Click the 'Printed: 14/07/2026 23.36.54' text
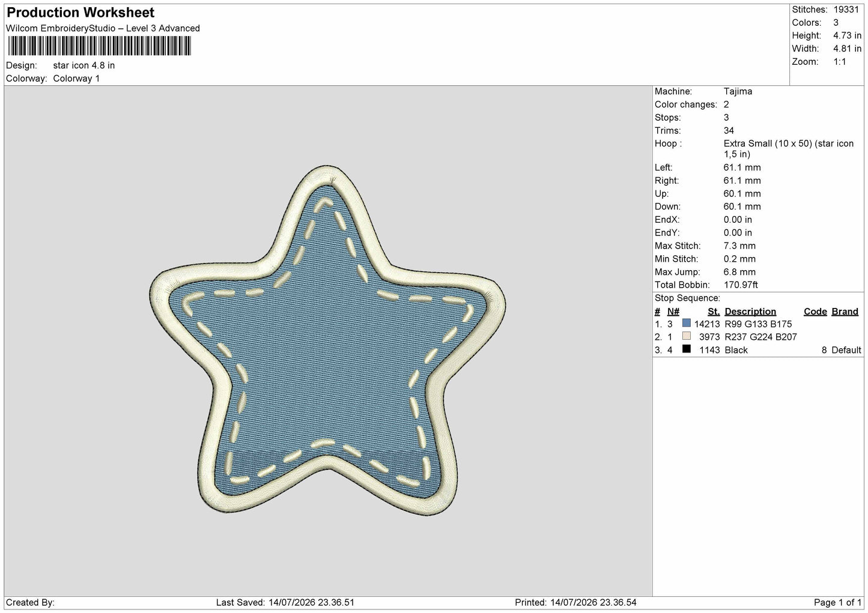The image size is (868, 613). [575, 602]
